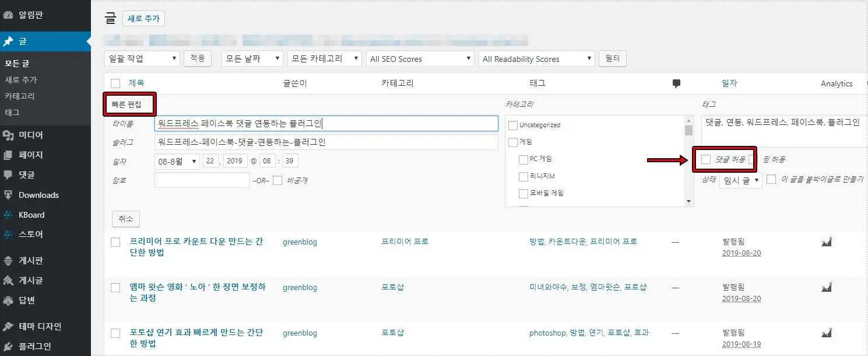Expand the All SEO Scores dropdown
The image size is (868, 356).
(420, 58)
